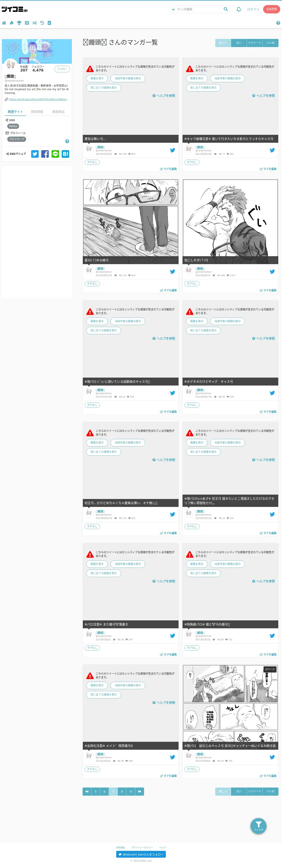
Task: Open the flame (trending) icon in toolbar
Action: (x=11, y=23)
